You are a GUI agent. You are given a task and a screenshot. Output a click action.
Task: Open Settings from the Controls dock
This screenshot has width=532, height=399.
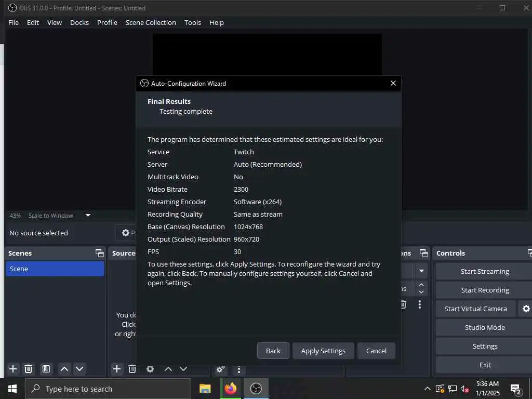point(485,346)
